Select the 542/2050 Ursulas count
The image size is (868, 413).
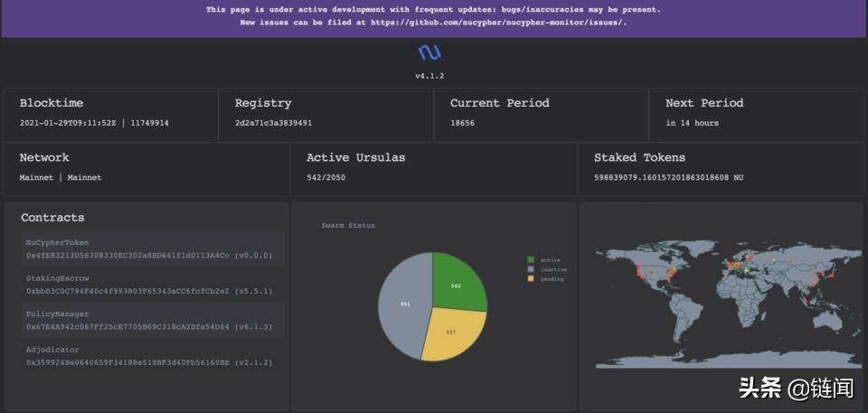326,178
